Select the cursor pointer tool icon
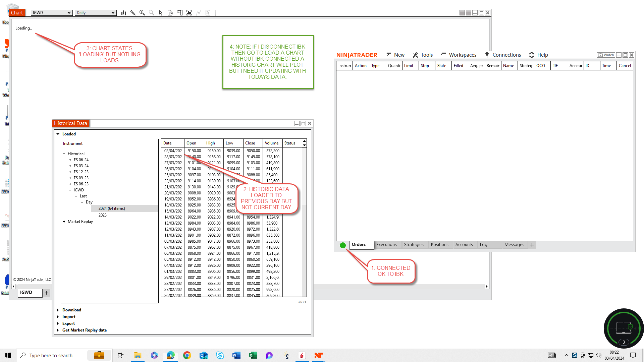 (161, 13)
